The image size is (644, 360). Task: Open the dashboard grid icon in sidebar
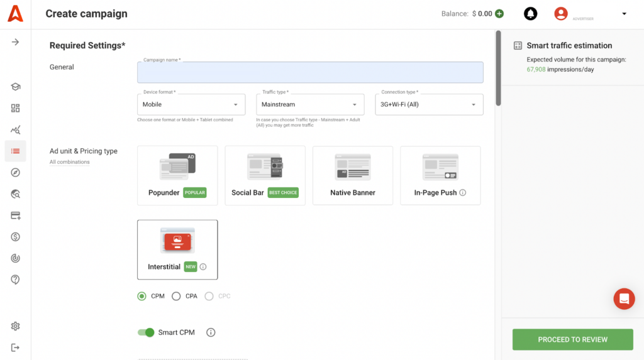[x=16, y=108]
